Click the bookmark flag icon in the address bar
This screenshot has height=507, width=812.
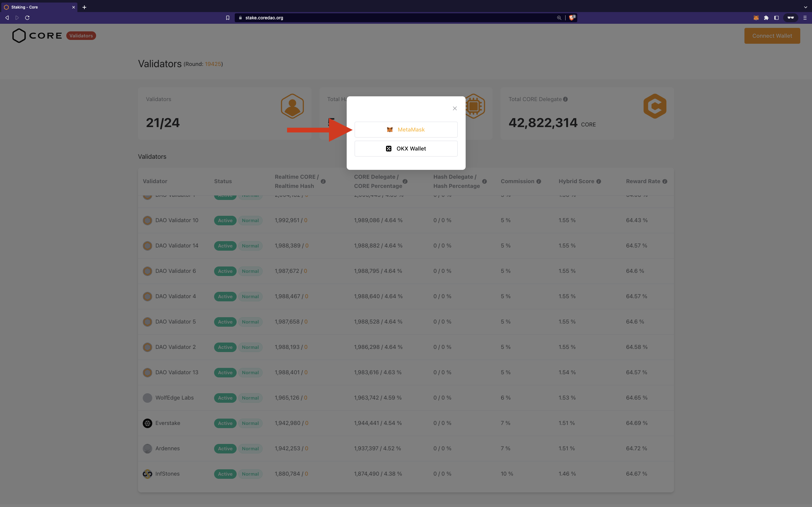227,18
